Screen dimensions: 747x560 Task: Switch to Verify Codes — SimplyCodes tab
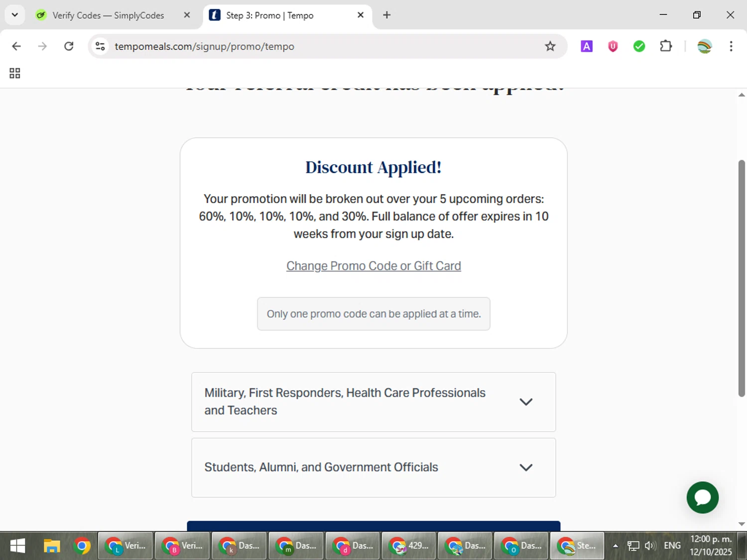(108, 15)
